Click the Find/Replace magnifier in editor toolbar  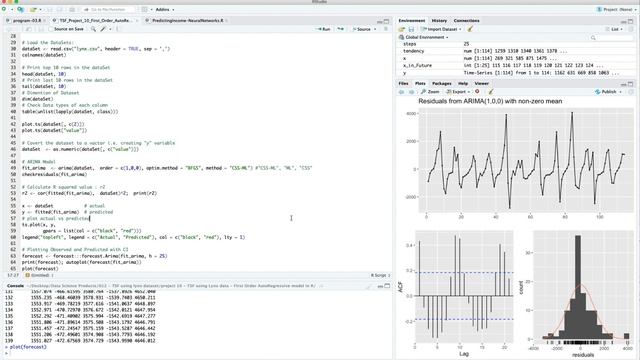93,29
